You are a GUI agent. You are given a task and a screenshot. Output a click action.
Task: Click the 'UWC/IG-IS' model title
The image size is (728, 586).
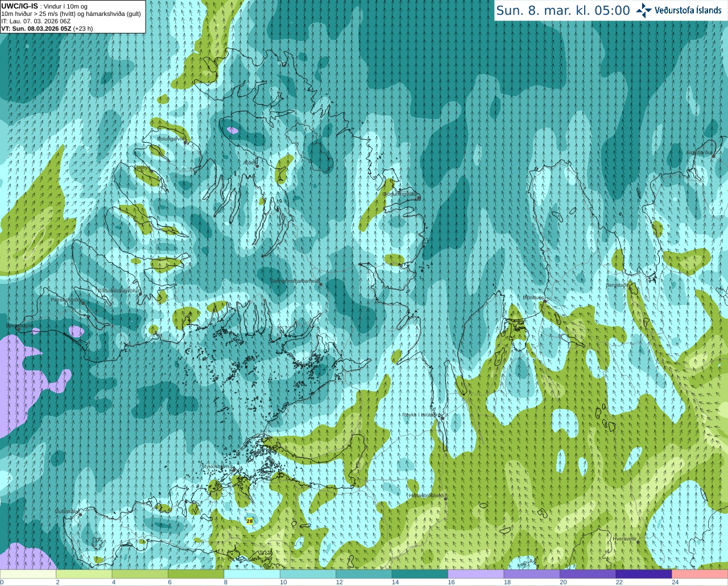pos(20,6)
